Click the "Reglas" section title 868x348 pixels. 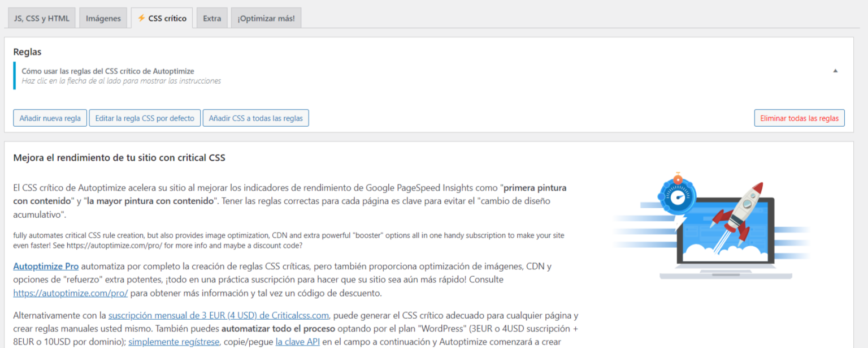(x=27, y=51)
